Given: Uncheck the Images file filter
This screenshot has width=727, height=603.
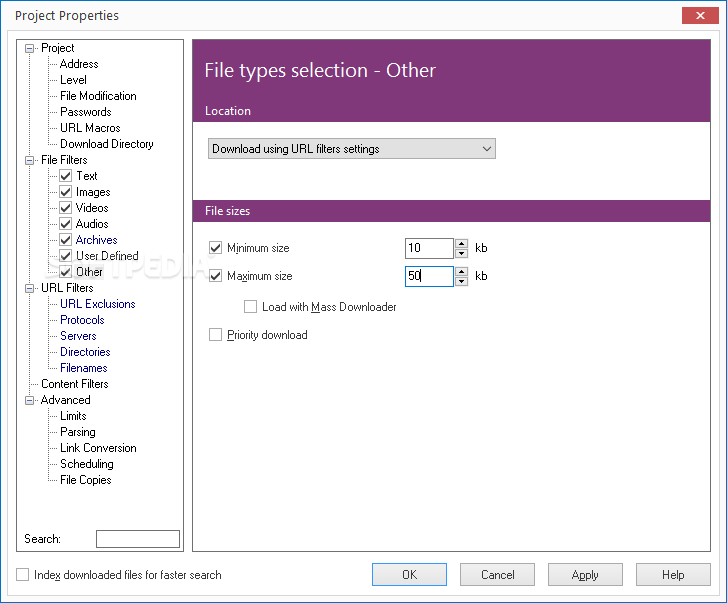Looking at the screenshot, I should coord(66,192).
